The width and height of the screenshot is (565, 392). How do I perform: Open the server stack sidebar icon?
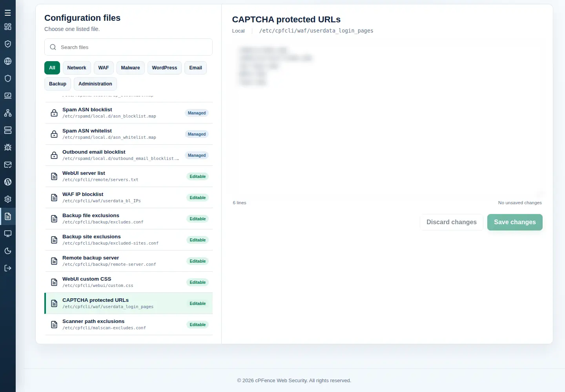tap(8, 130)
